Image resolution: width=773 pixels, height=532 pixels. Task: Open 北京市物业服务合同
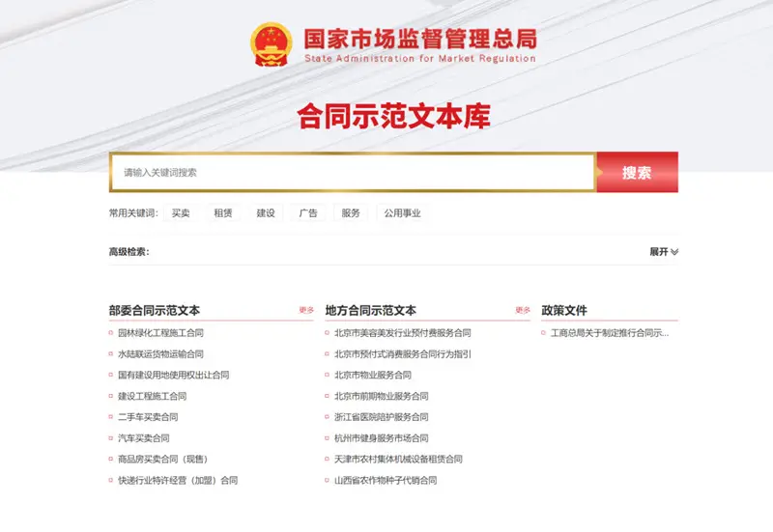point(373,375)
